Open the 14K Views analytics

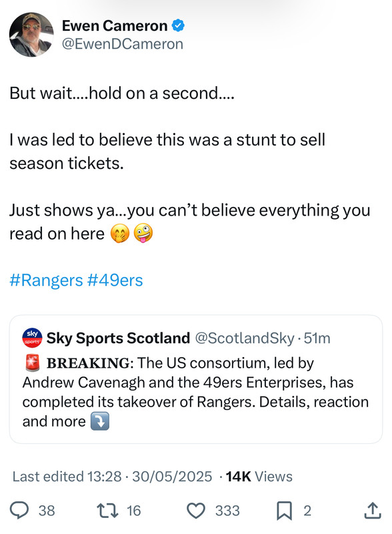click(x=259, y=477)
